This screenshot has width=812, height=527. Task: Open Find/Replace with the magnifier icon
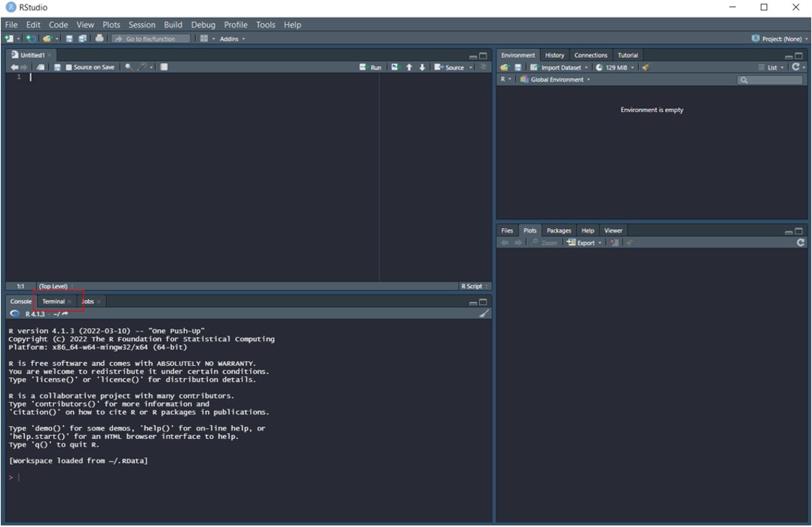[128, 67]
